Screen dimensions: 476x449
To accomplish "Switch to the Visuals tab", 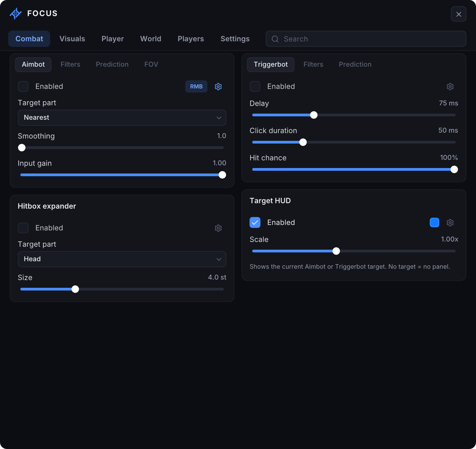I will pyautogui.click(x=72, y=39).
